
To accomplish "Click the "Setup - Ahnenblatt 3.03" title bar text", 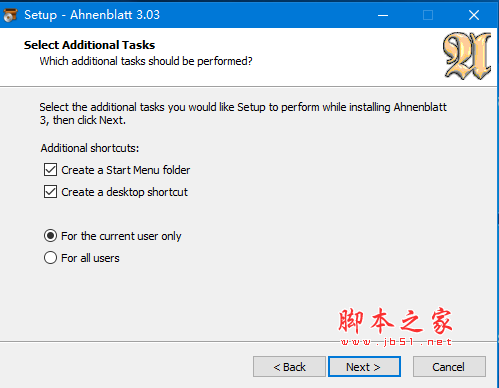I will pos(92,15).
